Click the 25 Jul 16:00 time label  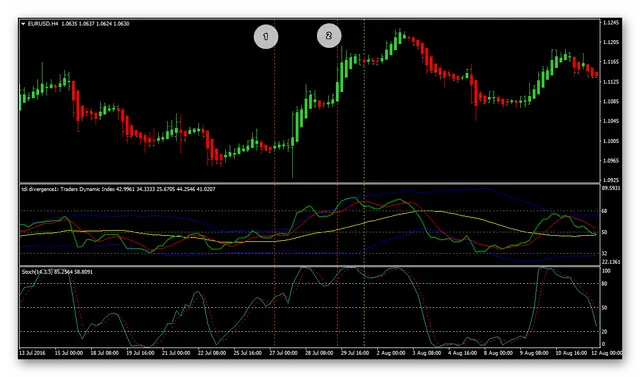pyautogui.click(x=248, y=353)
